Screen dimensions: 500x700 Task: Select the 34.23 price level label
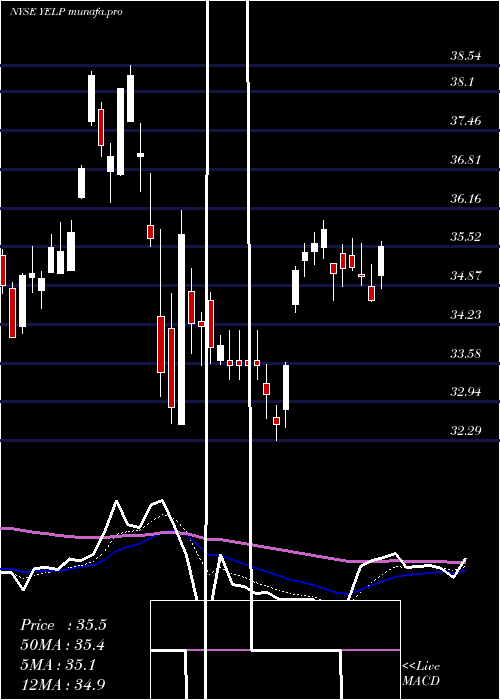pyautogui.click(x=466, y=315)
